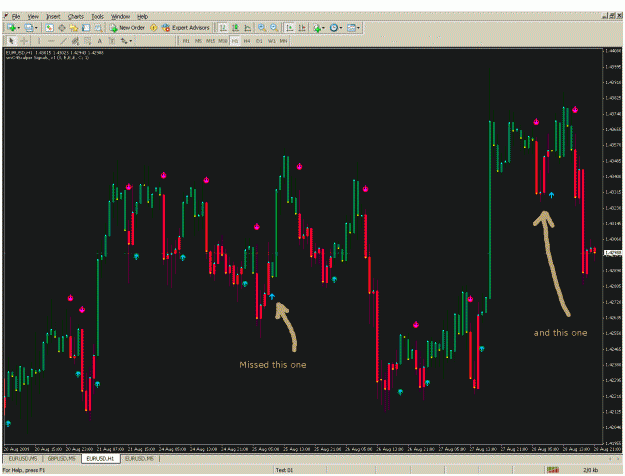
Task: Toggle the Navigator panel icon
Action: 74,28
